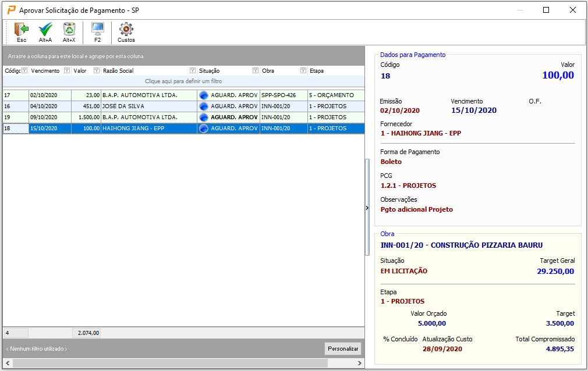This screenshot has width=588, height=371.
Task: Sort by the Código column header
Action: coord(12,70)
